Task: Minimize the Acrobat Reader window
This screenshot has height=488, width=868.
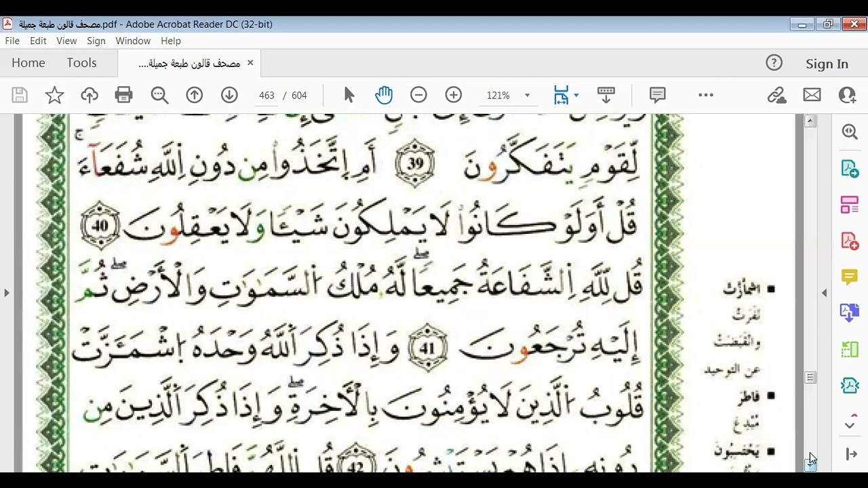Action: click(x=802, y=24)
